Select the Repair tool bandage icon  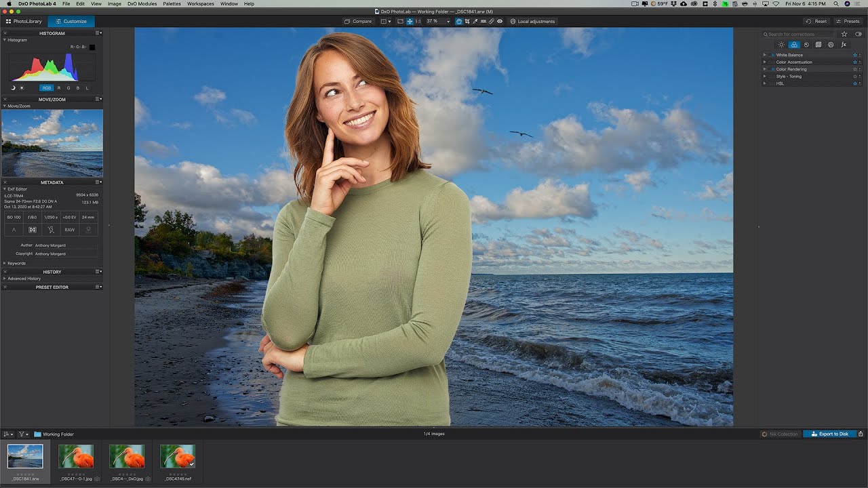coord(492,21)
